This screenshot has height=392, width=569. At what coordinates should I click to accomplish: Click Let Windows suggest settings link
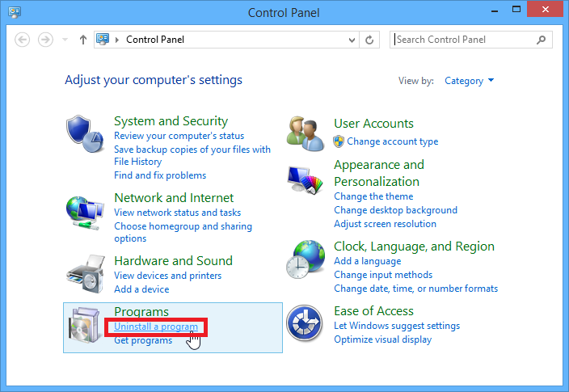(397, 326)
